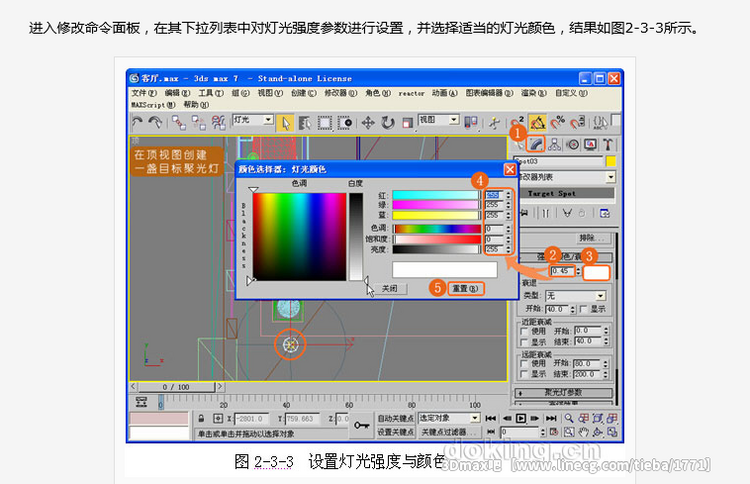The image size is (750, 484).
Task: Click the large key Set Keys button
Action: pyautogui.click(x=361, y=425)
